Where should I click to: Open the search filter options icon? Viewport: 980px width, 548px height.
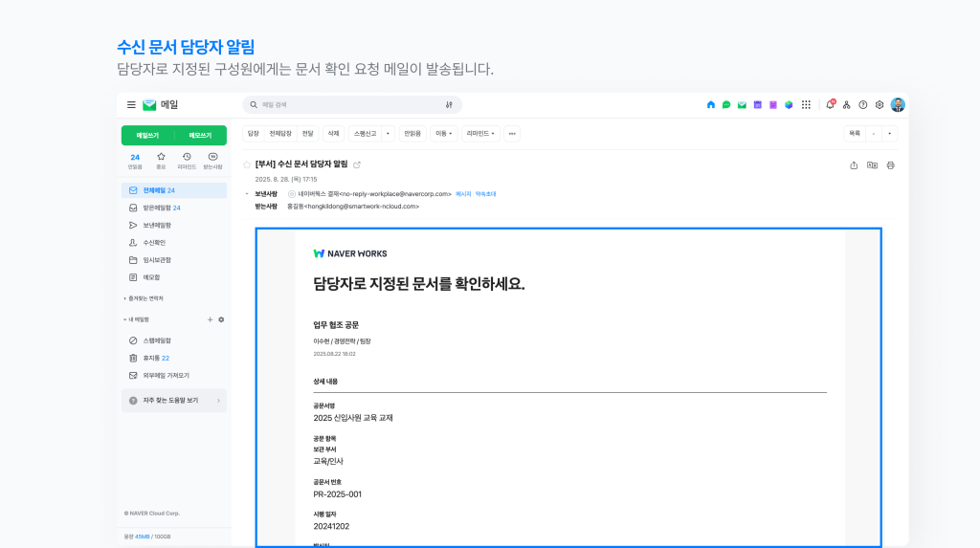[x=449, y=105]
